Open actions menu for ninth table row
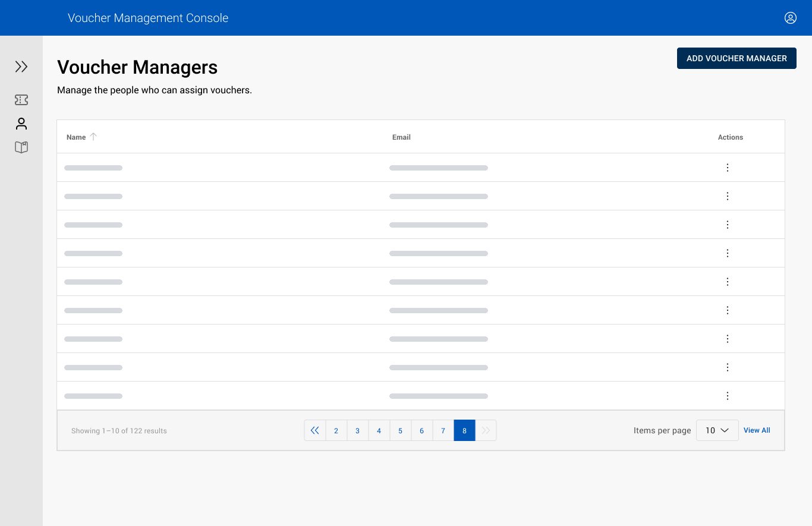 [x=728, y=396]
